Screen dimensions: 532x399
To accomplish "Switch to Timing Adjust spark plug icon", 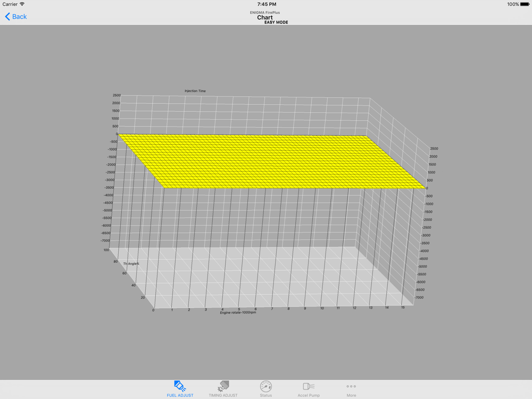I will click(x=223, y=386).
